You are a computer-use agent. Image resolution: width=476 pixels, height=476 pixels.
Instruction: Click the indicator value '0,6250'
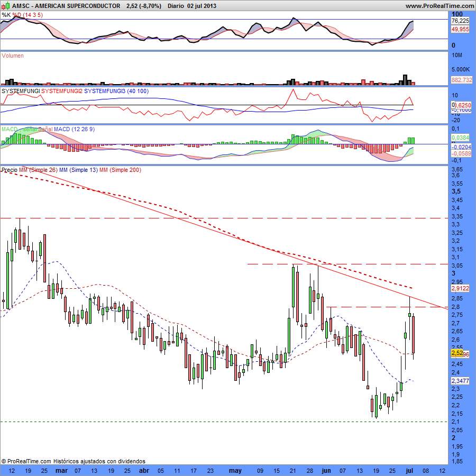coord(463,105)
